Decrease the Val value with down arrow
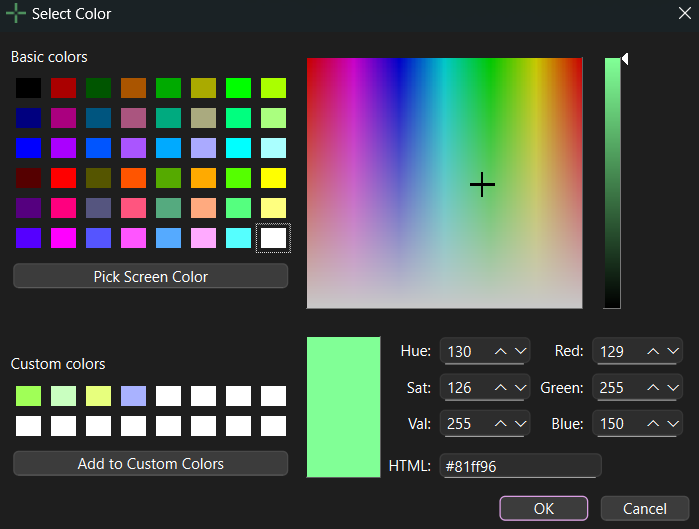Screen dimensions: 699x529 (x=520, y=424)
